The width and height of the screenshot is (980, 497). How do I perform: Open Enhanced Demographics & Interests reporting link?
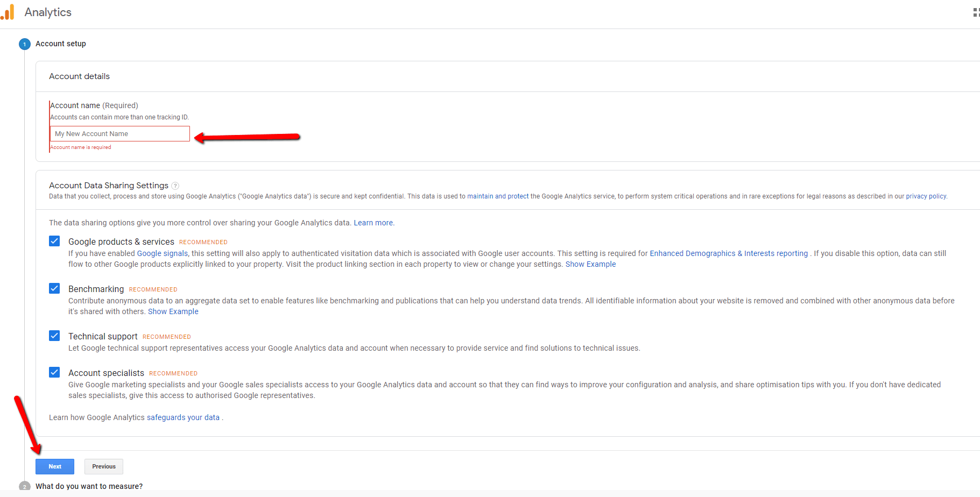pos(729,253)
